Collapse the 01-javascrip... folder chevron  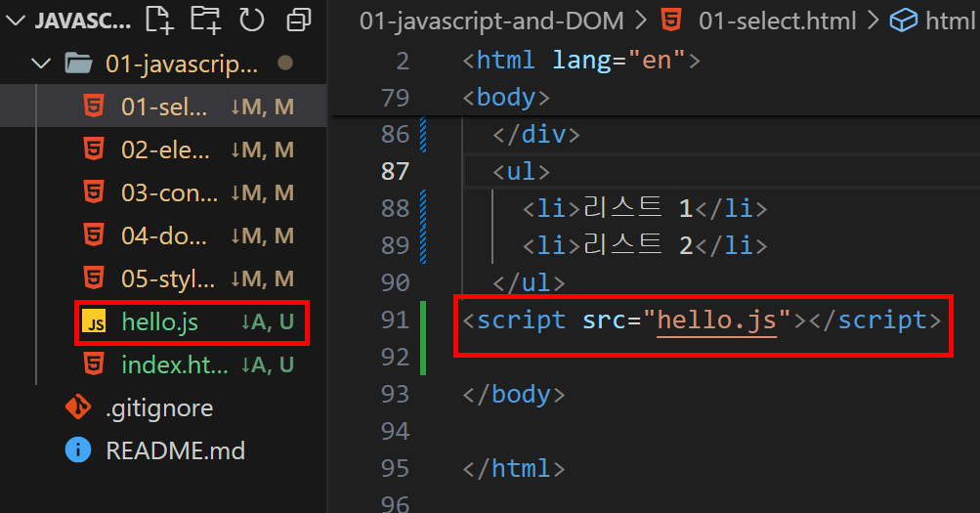[x=41, y=64]
